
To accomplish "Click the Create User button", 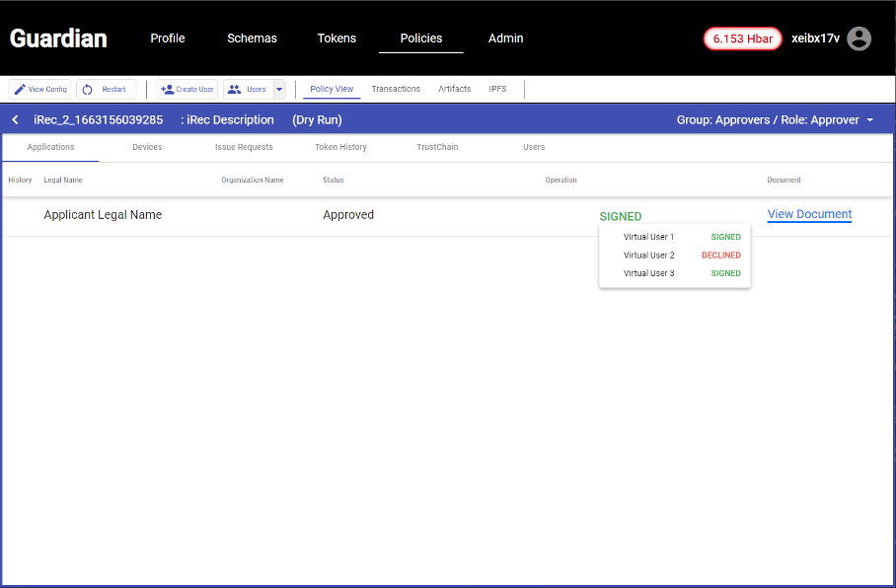I will tap(187, 90).
